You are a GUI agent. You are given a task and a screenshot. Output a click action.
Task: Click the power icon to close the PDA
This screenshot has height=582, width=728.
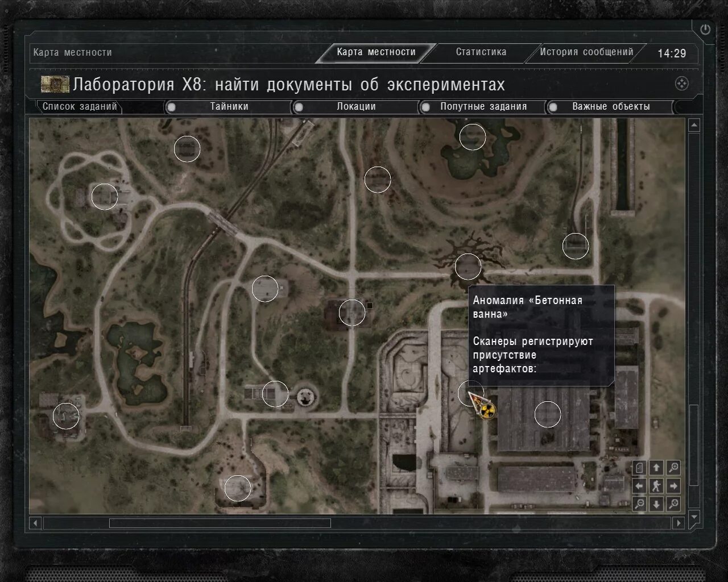click(705, 30)
